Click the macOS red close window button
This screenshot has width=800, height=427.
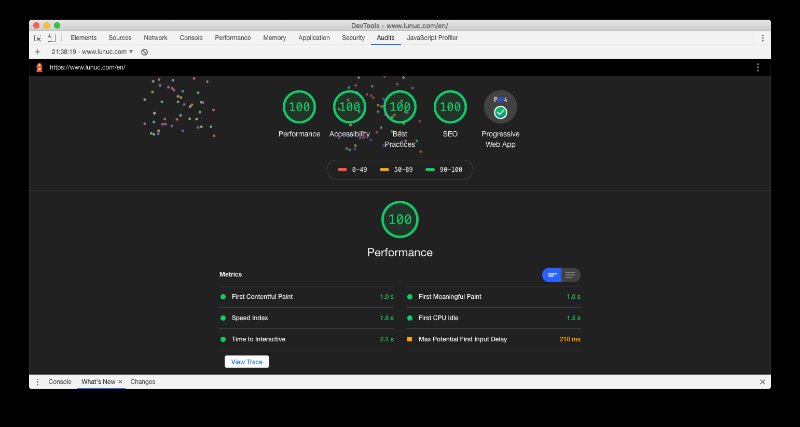tap(36, 26)
